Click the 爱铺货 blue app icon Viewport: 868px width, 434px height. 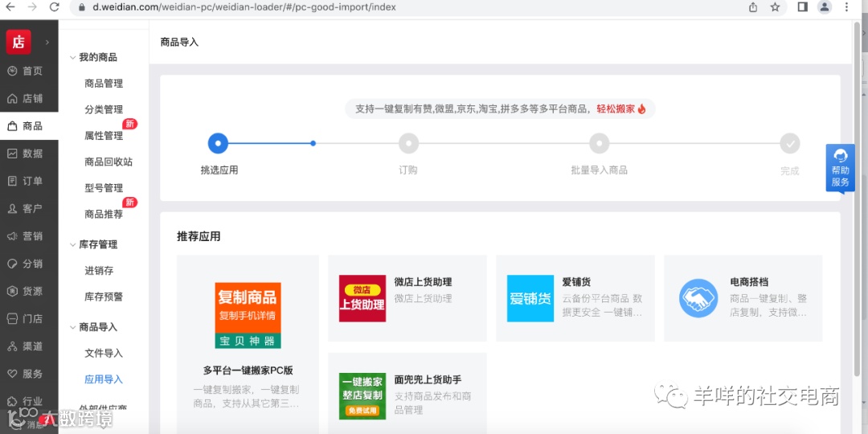click(530, 298)
